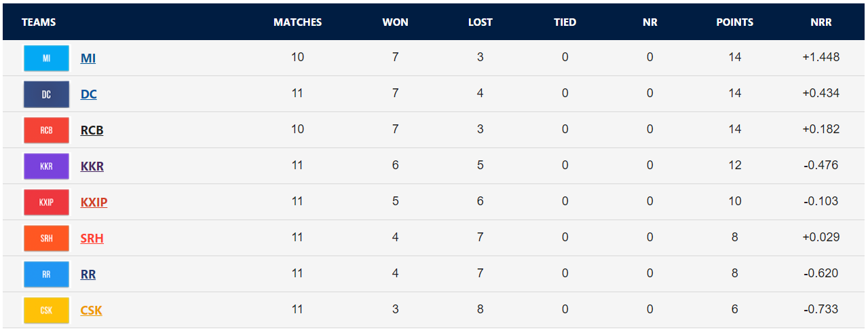Open the DC team link

(x=89, y=94)
